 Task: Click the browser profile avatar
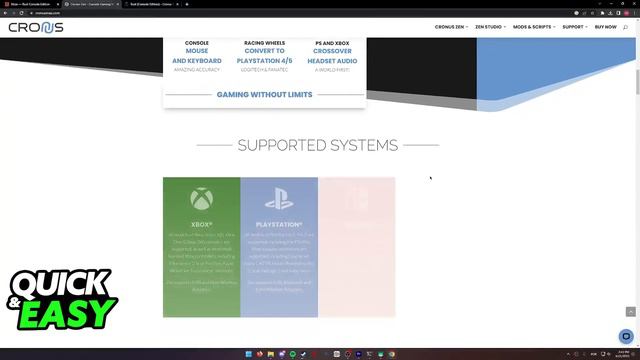click(x=626, y=13)
